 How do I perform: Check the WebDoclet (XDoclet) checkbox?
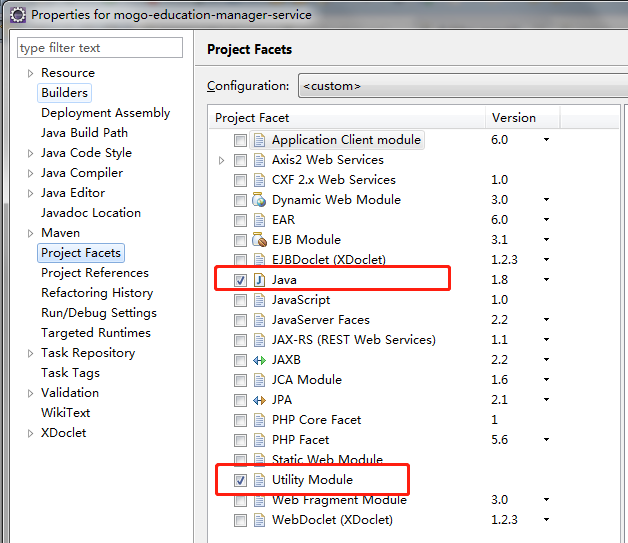(x=240, y=521)
